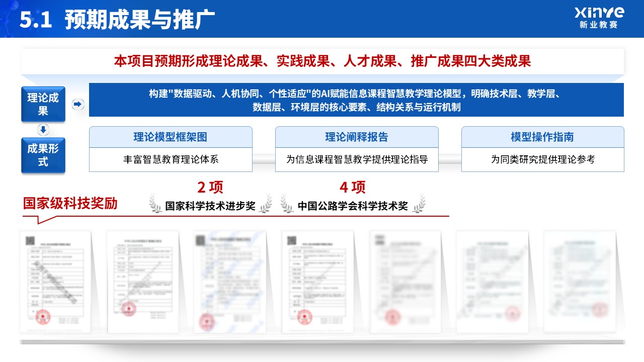Click the 国家级科技奖励 red heading
This screenshot has width=644, height=362.
click(x=70, y=203)
